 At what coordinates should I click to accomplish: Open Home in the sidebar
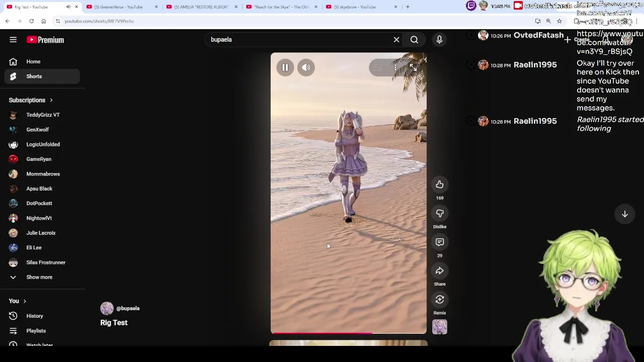tap(42, 61)
